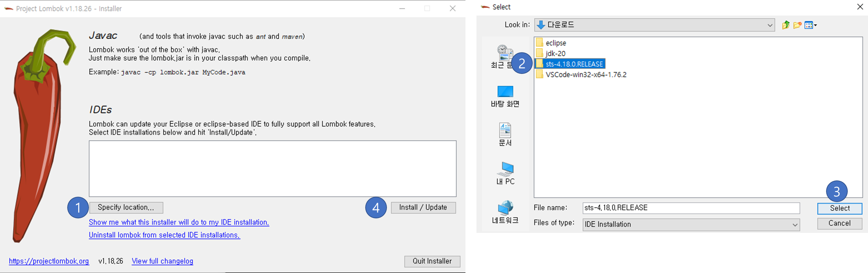The image size is (868, 273).
Task: Create a new folder icon in Select dialog
Action: pos(797,25)
